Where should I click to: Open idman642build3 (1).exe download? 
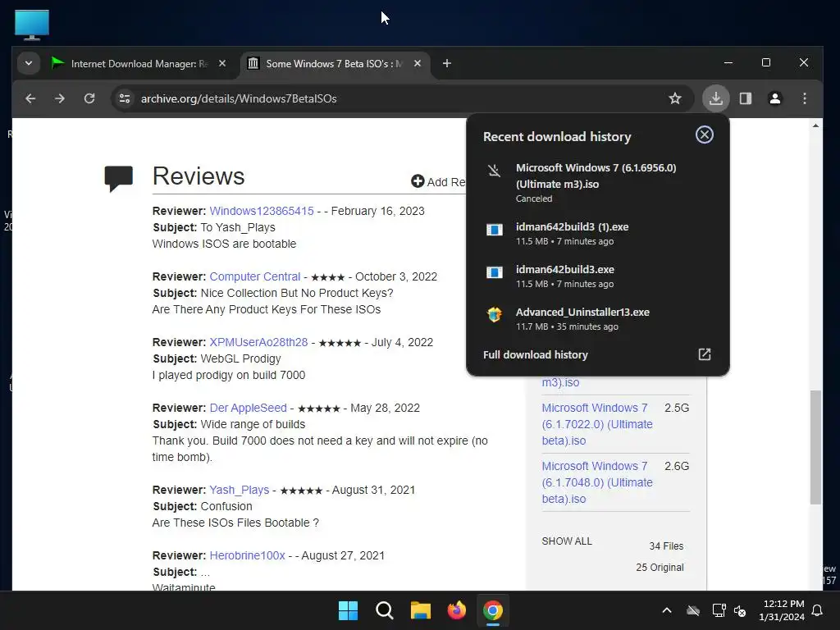pyautogui.click(x=598, y=234)
